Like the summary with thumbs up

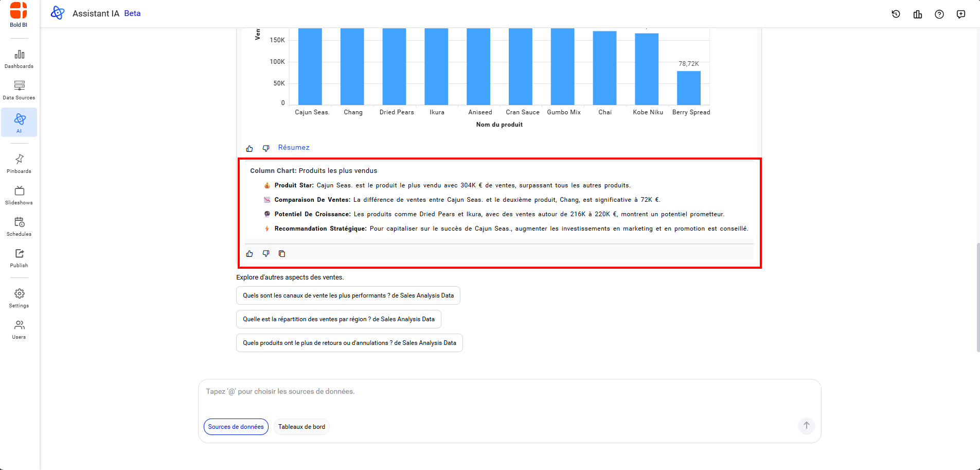pyautogui.click(x=250, y=254)
